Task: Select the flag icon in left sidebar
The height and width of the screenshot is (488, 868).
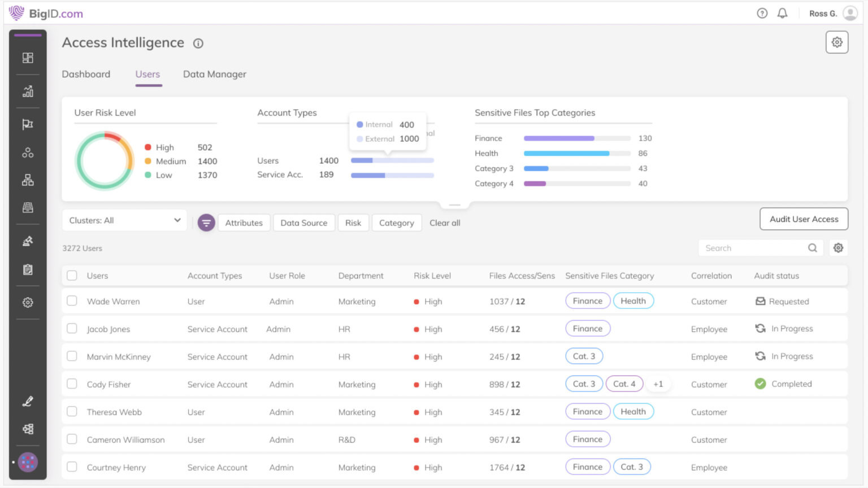Action: 27,124
